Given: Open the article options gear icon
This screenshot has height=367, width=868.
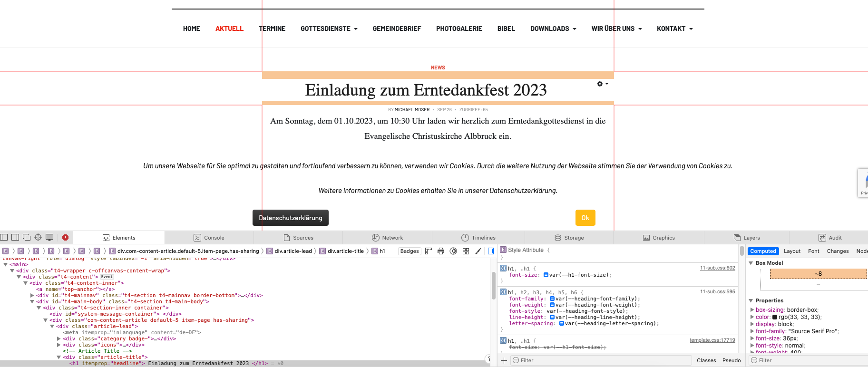Looking at the screenshot, I should tap(600, 84).
